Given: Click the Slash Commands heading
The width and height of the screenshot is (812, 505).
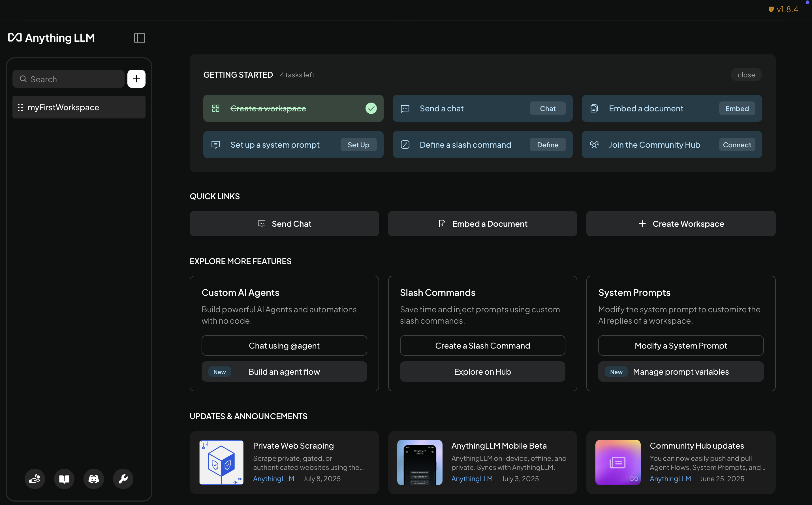Looking at the screenshot, I should [x=438, y=292].
